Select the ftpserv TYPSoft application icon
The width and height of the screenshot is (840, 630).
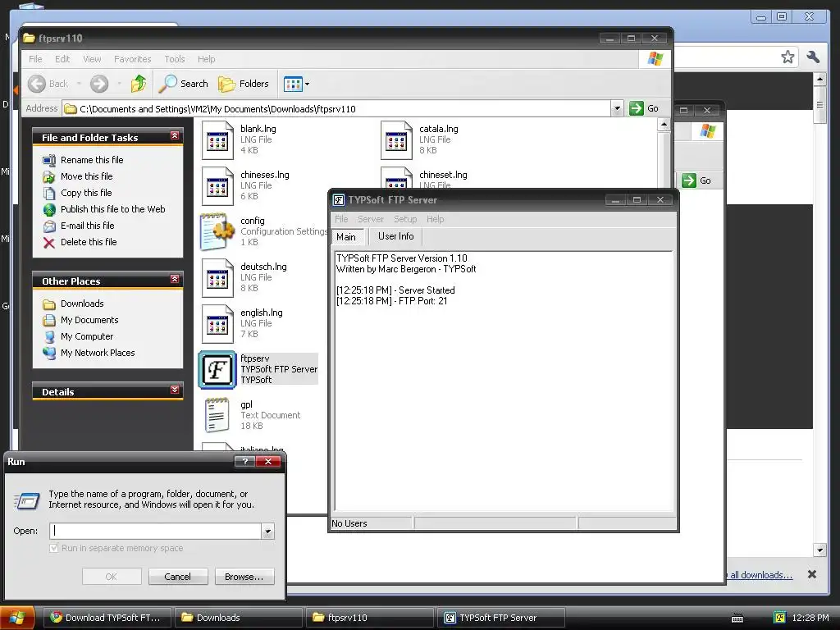coord(217,370)
